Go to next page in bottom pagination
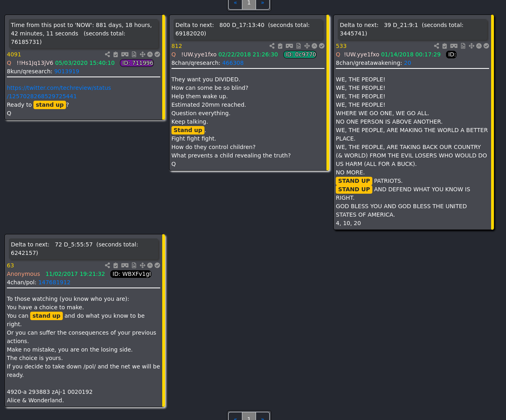Screen dimensions: 506x420 [262, 417]
